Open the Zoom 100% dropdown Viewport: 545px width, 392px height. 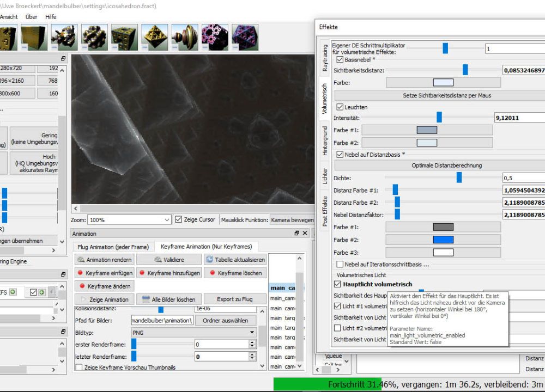129,220
